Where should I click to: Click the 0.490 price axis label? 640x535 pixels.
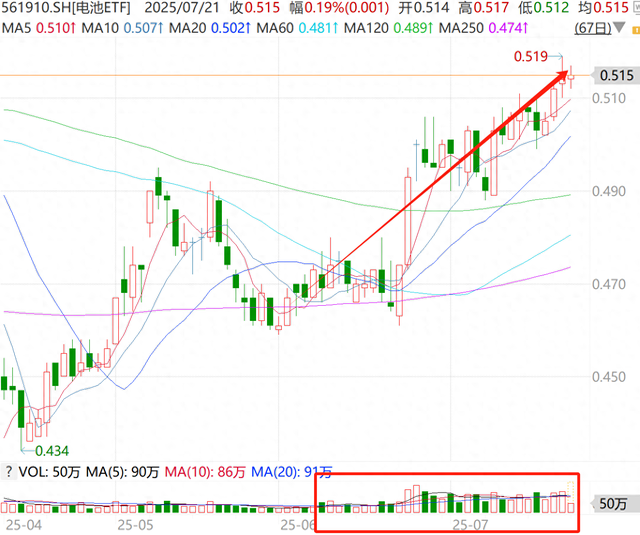coord(609,191)
